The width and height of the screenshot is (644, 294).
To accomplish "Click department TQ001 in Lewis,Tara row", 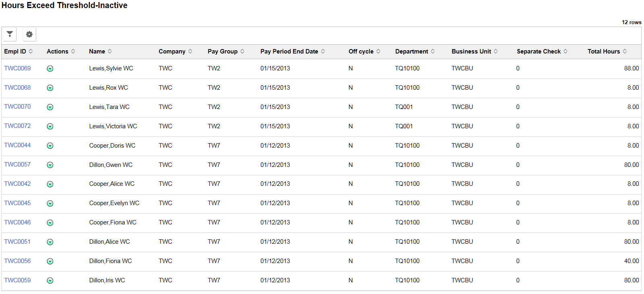I will pyautogui.click(x=404, y=107).
